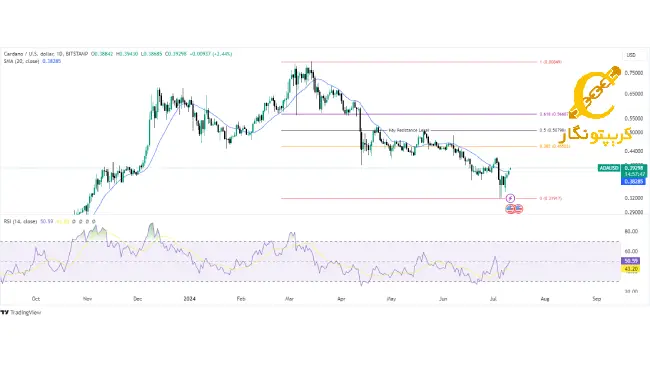Click the purple 50.59 RSI value label
650x365 pixels.
631,261
